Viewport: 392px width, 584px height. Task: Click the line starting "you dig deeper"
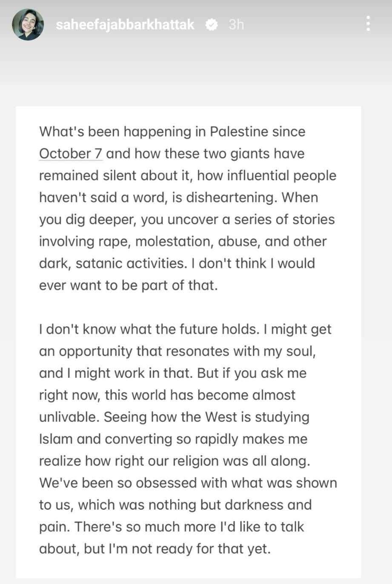[x=186, y=219]
